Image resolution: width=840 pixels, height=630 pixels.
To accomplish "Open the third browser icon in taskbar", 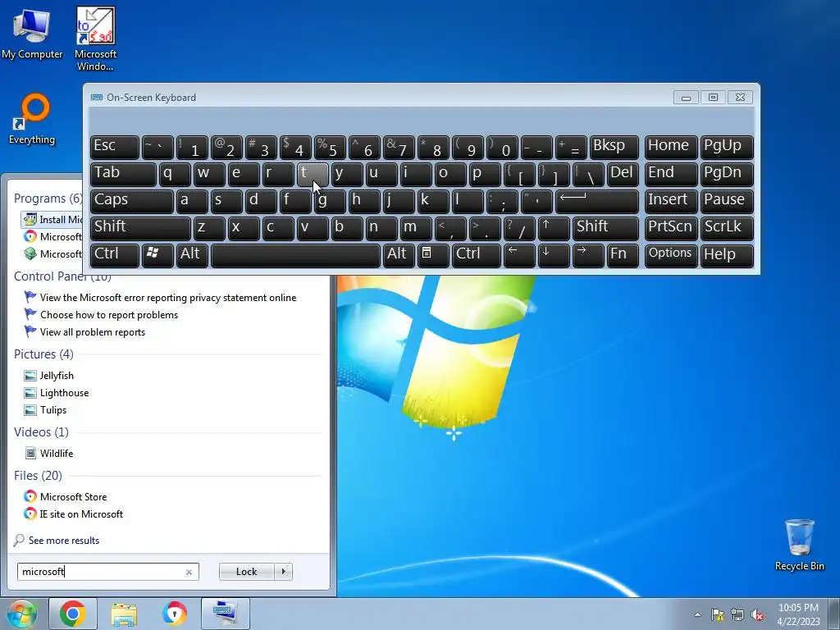I will tap(175, 614).
